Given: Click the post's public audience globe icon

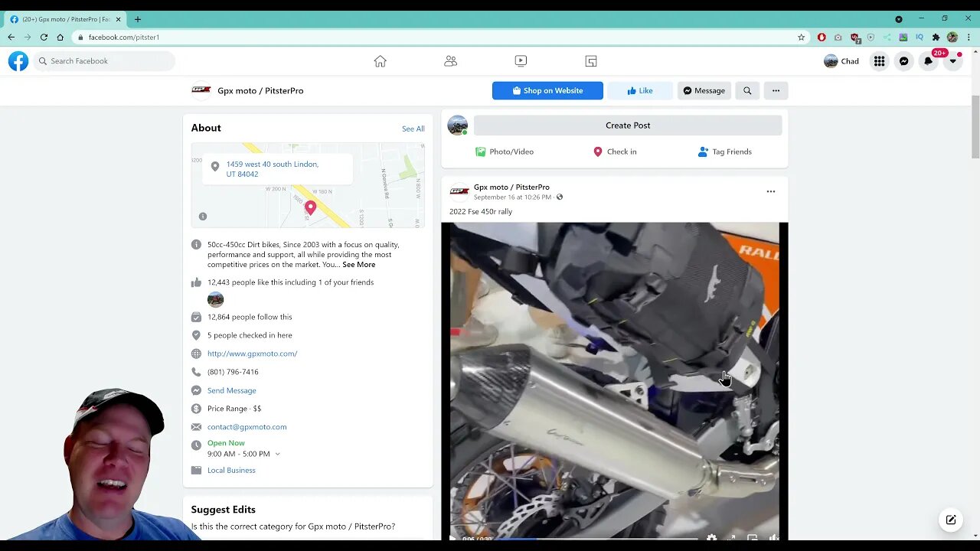Looking at the screenshot, I should click(560, 197).
